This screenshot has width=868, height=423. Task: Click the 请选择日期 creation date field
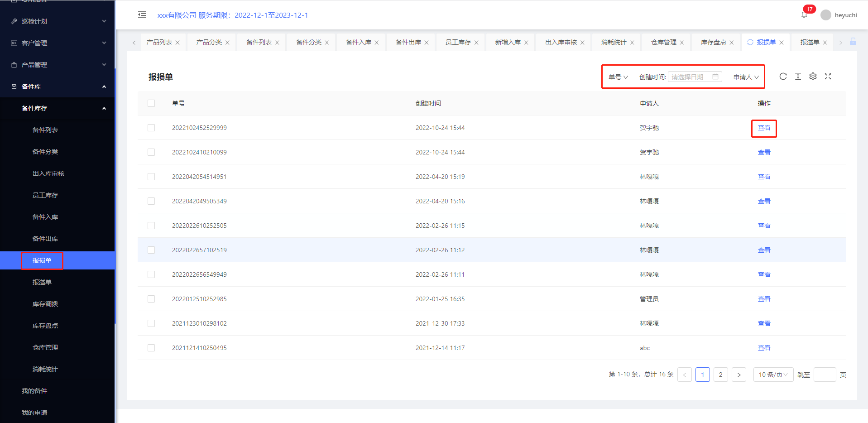coord(695,77)
